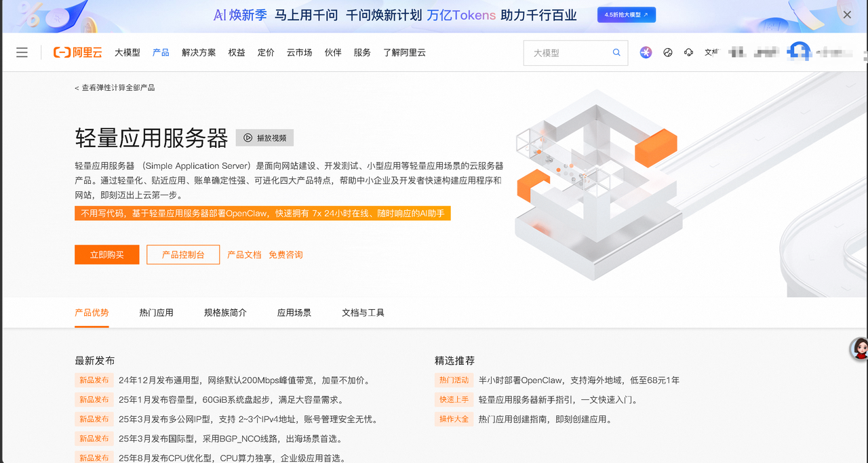868x463 pixels.
Task: Click the search magnifier icon
Action: [x=616, y=52]
